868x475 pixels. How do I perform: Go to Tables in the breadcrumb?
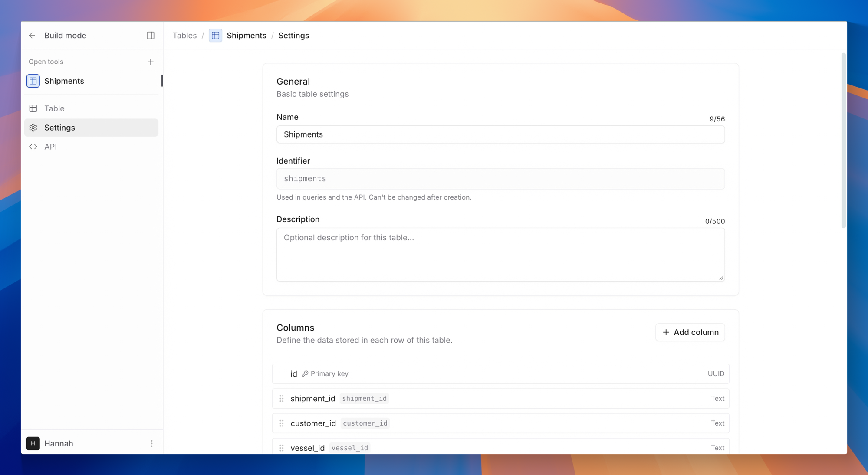pyautogui.click(x=184, y=36)
